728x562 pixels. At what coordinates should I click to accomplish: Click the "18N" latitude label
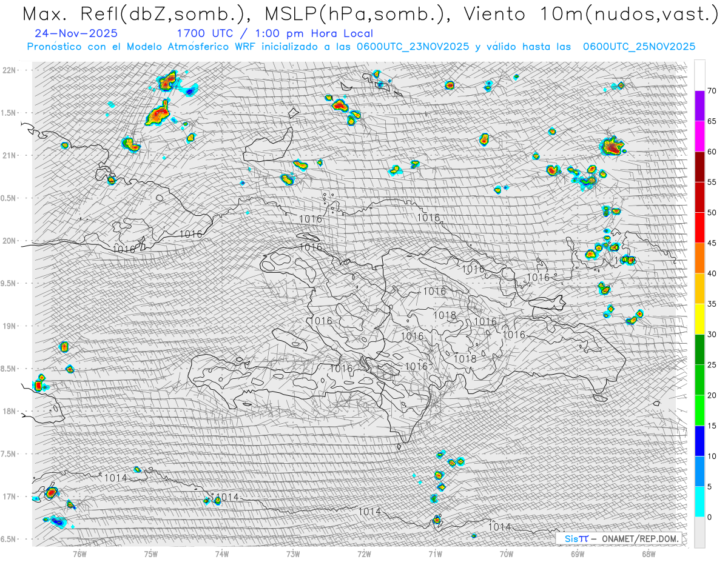tap(10, 411)
